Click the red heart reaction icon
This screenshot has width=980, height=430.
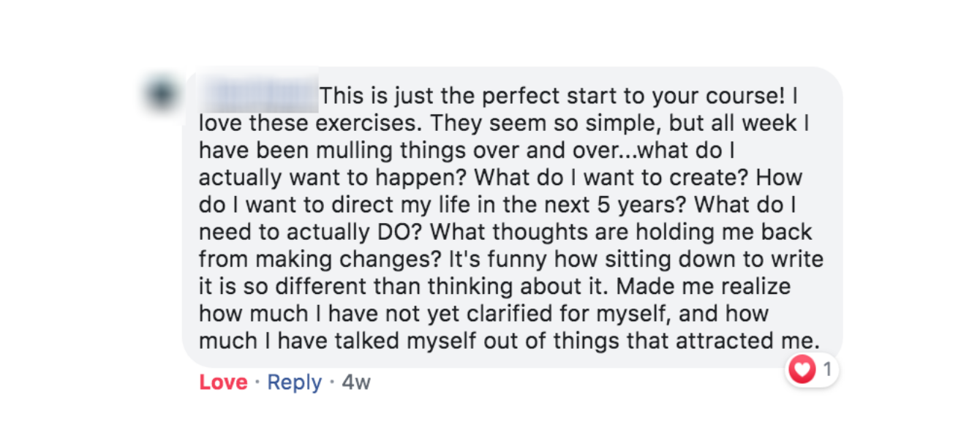(803, 370)
